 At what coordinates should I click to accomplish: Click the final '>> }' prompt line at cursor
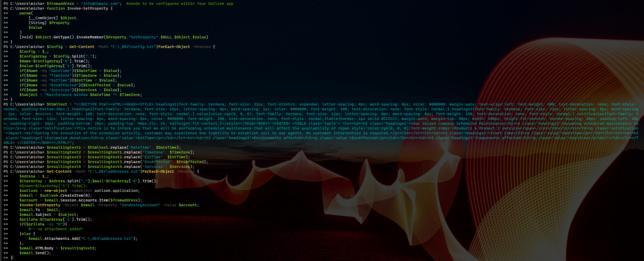8,258
